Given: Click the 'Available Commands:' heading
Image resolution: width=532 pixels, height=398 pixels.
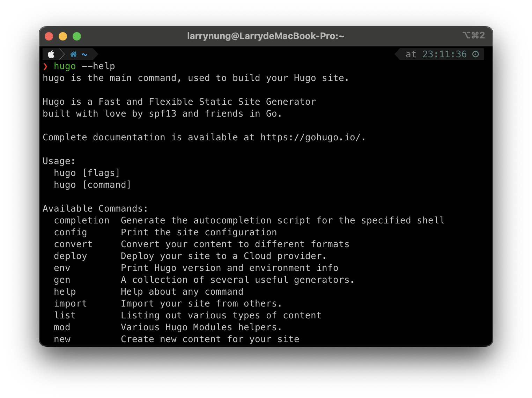Looking at the screenshot, I should point(95,209).
